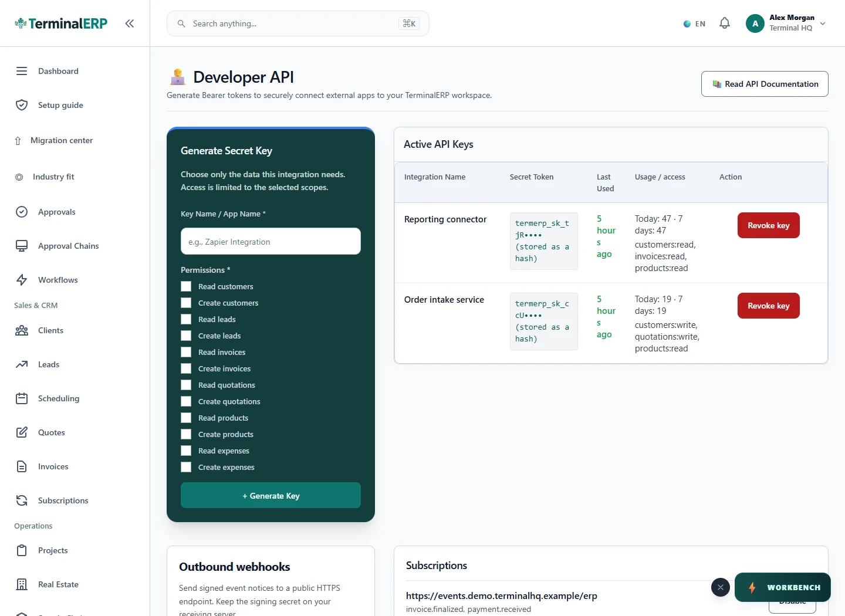This screenshot has width=845, height=616.
Task: Click the Clients people icon
Action: click(x=22, y=330)
